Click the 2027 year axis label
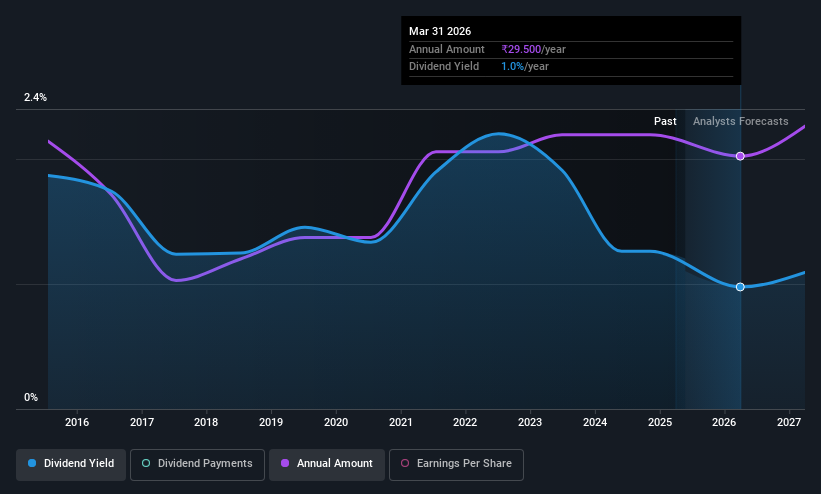The height and width of the screenshot is (494, 821). [789, 422]
